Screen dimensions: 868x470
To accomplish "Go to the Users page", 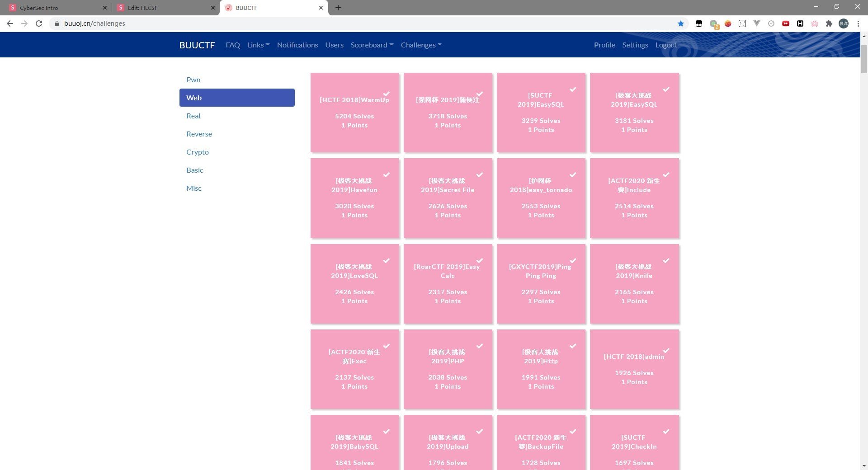I will (x=334, y=45).
